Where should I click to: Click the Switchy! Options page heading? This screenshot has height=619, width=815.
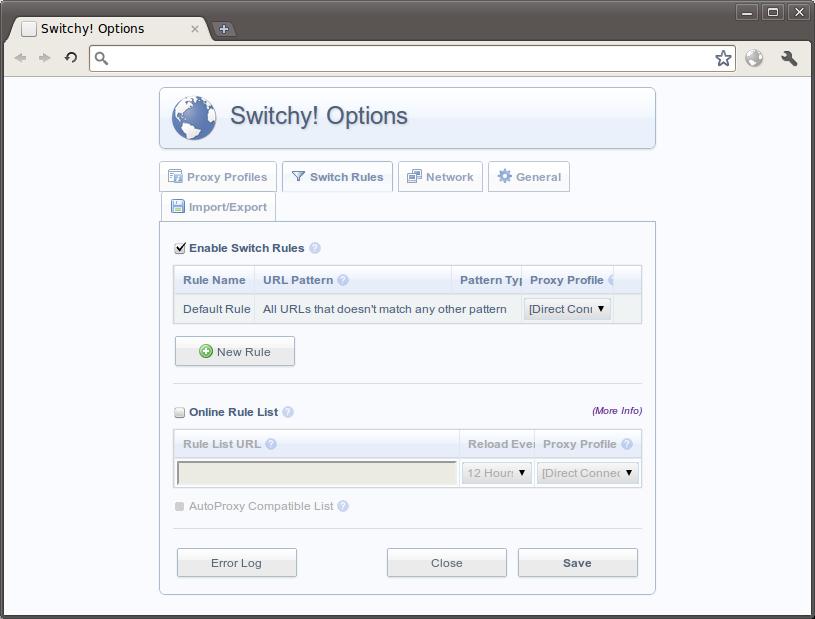tap(319, 116)
